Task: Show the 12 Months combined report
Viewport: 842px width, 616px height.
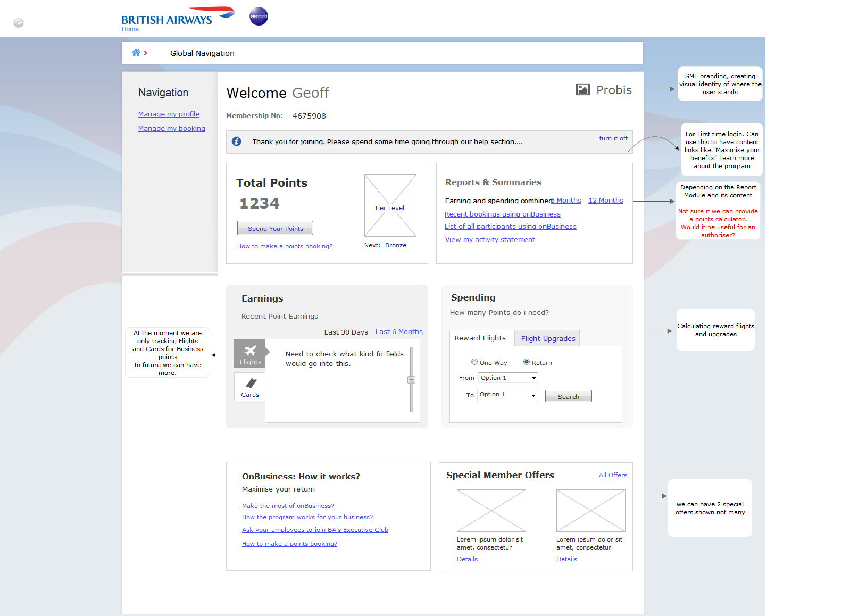Action: click(606, 201)
